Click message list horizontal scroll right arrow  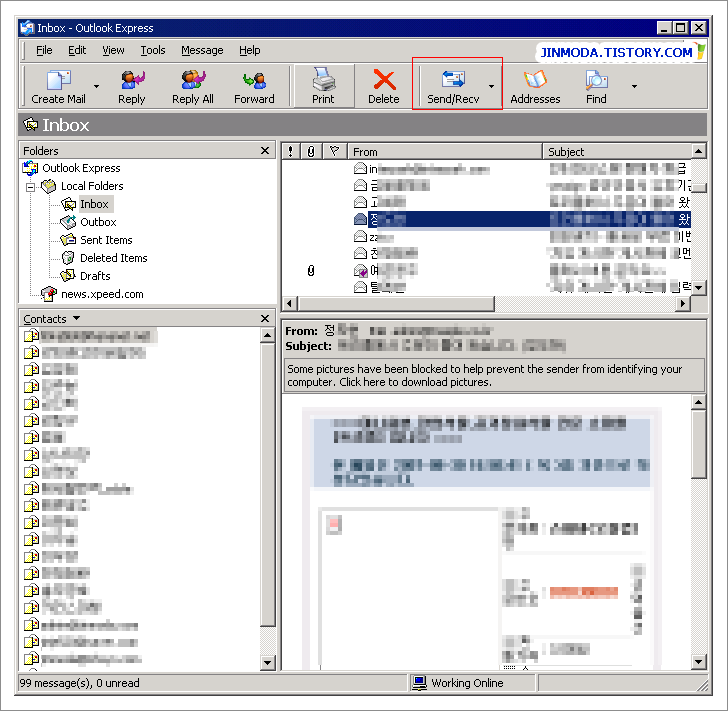point(682,304)
